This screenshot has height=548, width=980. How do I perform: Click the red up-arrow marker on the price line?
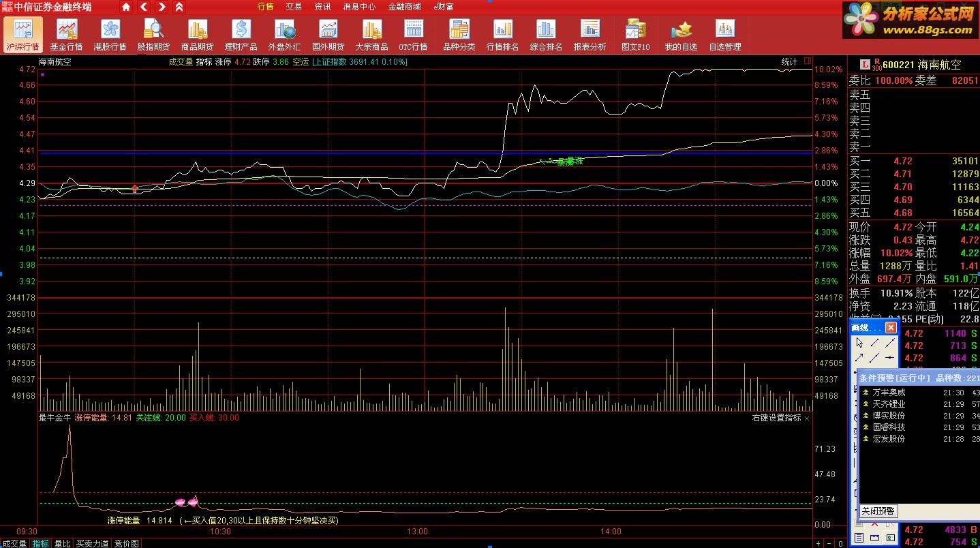134,188
